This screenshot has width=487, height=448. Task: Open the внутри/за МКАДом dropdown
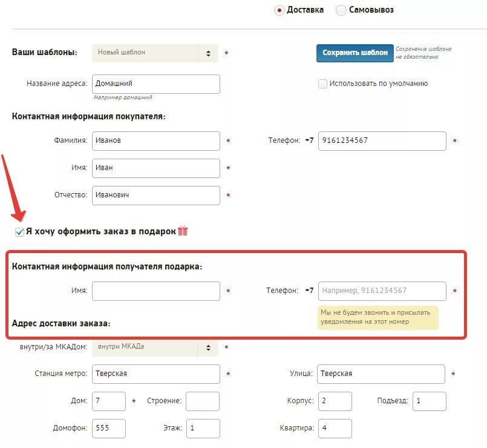coord(155,348)
